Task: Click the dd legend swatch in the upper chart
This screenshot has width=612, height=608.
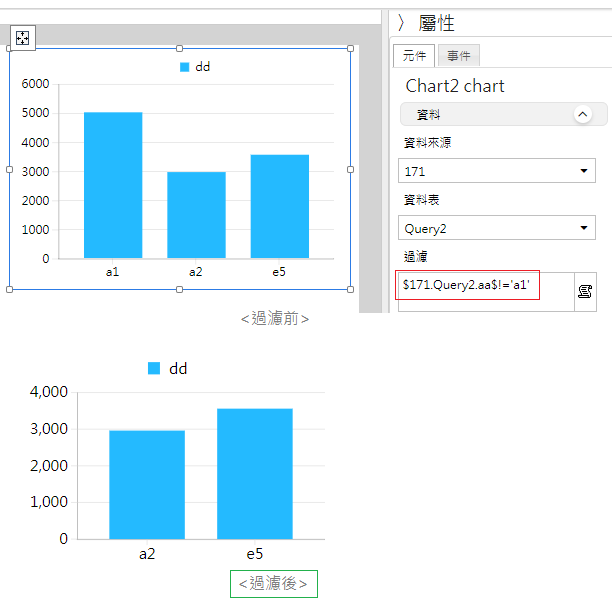Action: tap(184, 67)
